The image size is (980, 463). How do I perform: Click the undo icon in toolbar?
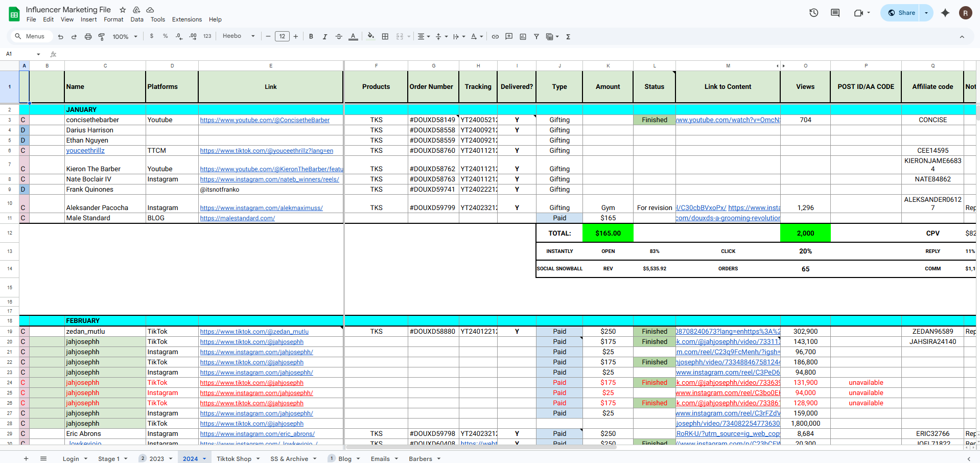(61, 37)
